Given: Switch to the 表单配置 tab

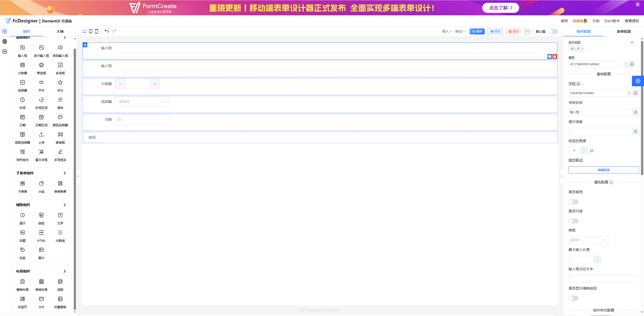Looking at the screenshot, I should pos(624,31).
